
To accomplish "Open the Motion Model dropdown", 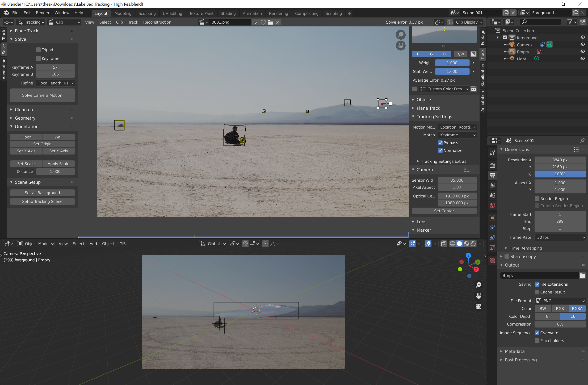I will [457, 127].
